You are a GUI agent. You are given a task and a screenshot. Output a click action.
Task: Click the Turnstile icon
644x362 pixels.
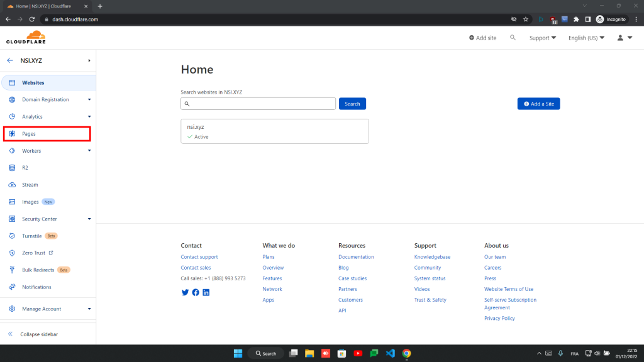pos(12,236)
